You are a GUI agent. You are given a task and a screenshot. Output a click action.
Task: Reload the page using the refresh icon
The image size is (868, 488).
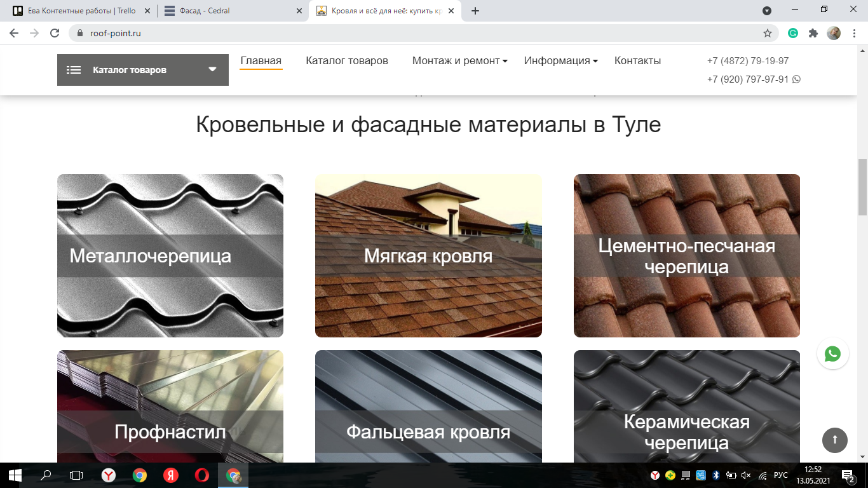click(x=55, y=33)
